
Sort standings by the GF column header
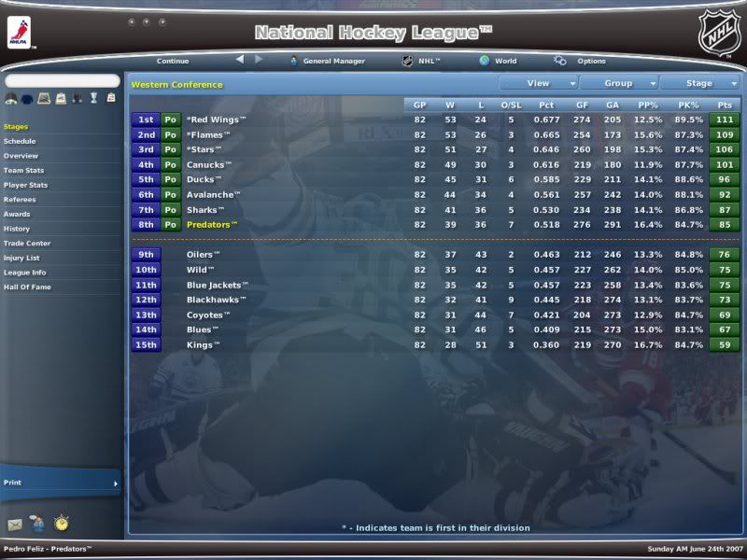point(582,105)
